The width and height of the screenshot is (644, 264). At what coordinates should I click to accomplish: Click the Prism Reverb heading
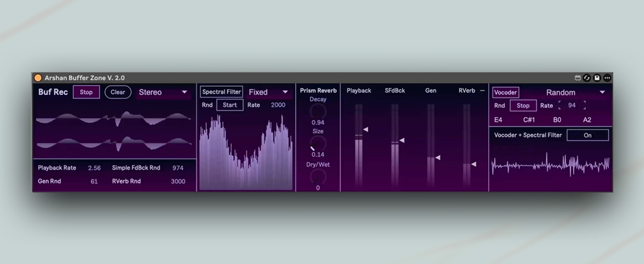(x=318, y=91)
